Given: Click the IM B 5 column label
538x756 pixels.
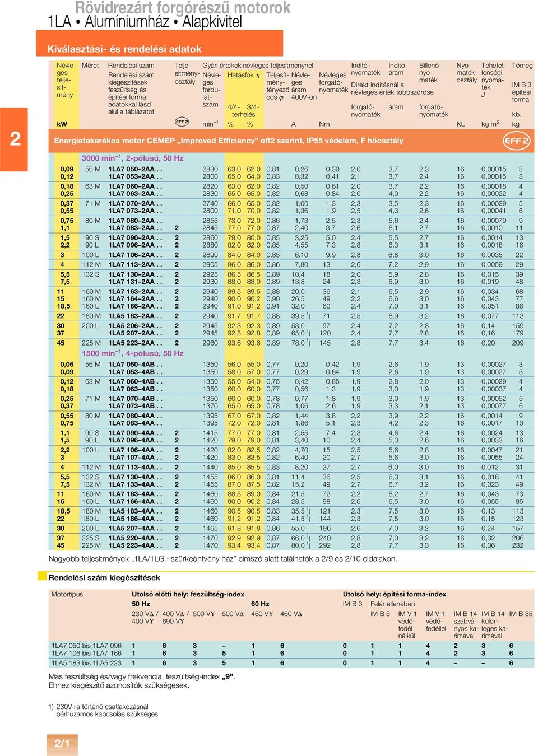Looking at the screenshot, I should [380, 614].
